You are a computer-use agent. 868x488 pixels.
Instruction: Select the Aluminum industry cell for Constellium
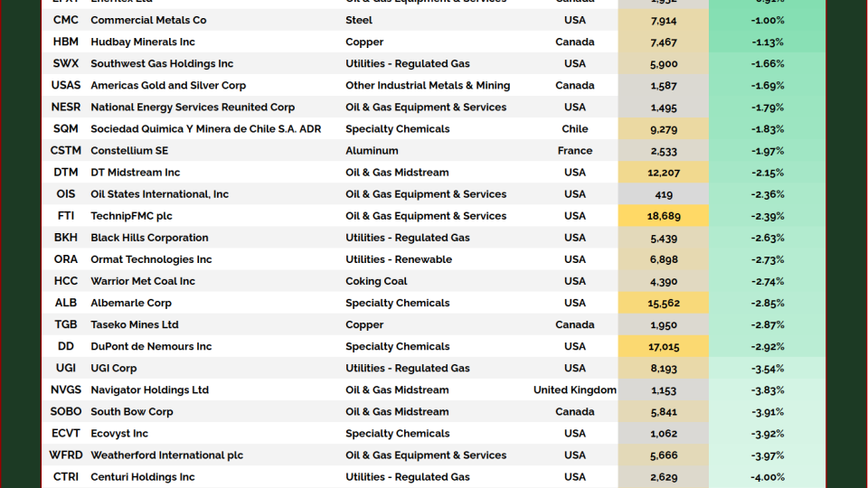(x=372, y=150)
